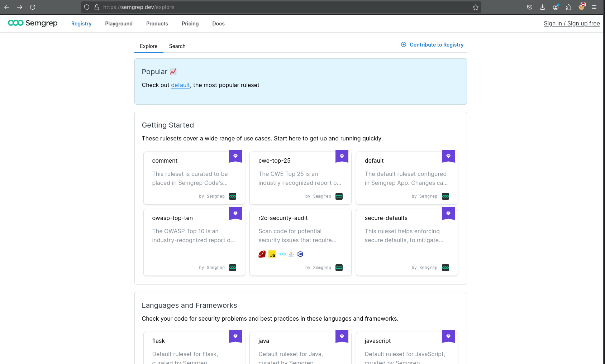Open the Firefox account icon
Screen dimensions: 605x364
pyautogui.click(x=556, y=7)
